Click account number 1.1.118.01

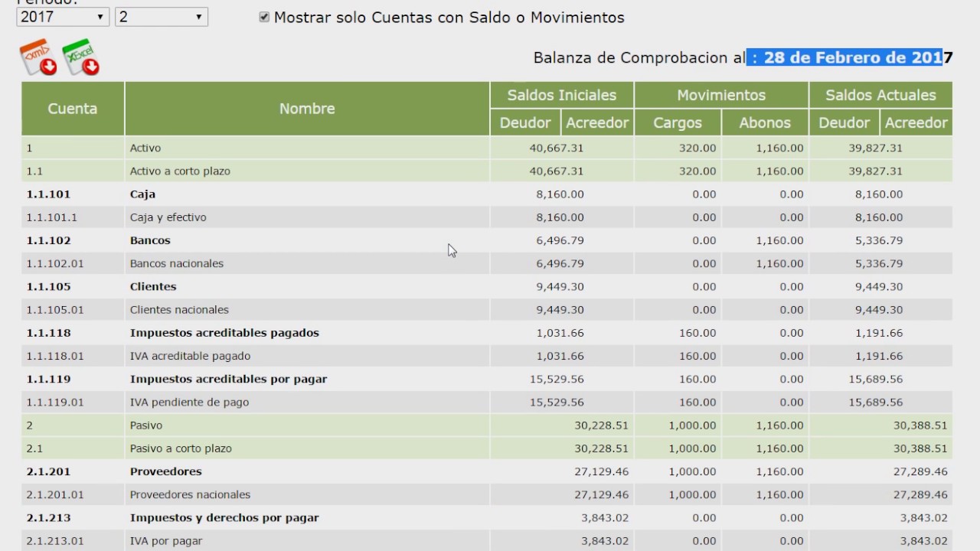pos(55,356)
